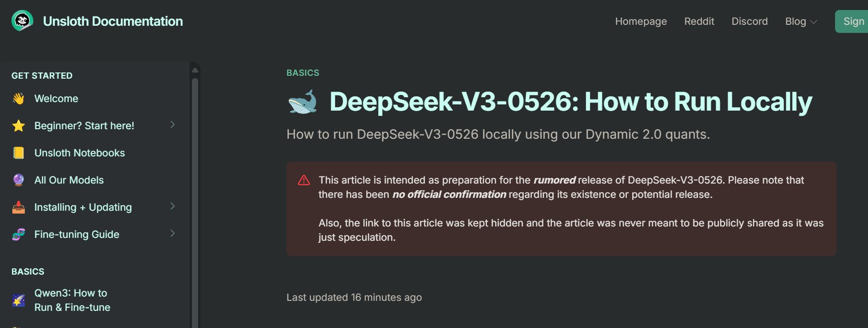868x328 pixels.
Task: Go to Homepage in top navigation
Action: click(641, 21)
